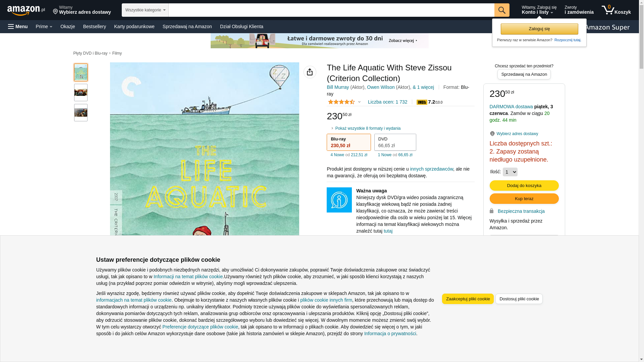The image size is (644, 362).
Task: Select the DVD format option
Action: [x=395, y=142]
